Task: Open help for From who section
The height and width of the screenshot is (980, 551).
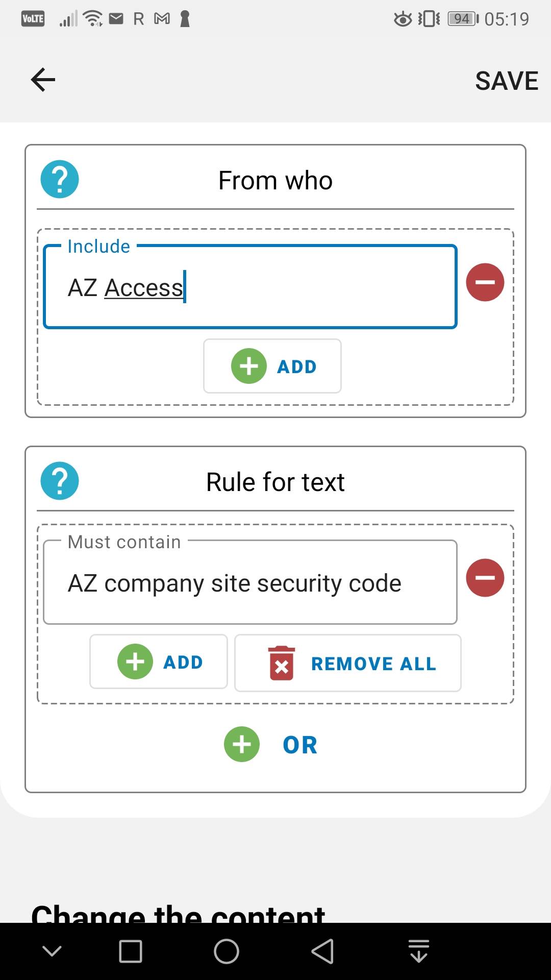Action: coord(60,179)
